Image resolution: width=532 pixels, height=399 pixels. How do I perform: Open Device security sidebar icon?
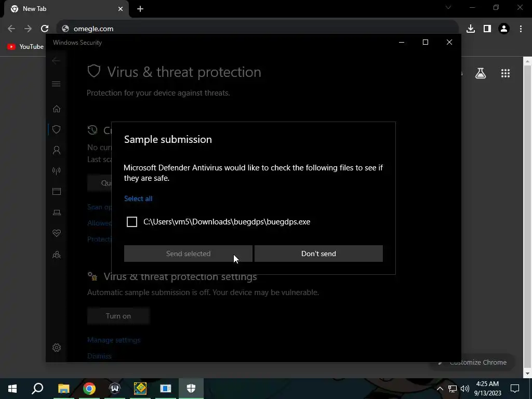pyautogui.click(x=57, y=212)
